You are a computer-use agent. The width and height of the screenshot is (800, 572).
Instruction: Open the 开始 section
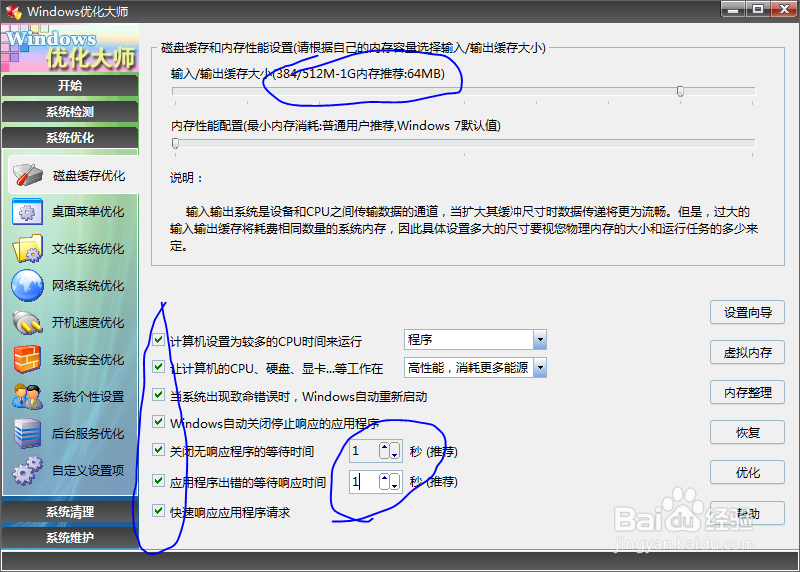[70, 85]
